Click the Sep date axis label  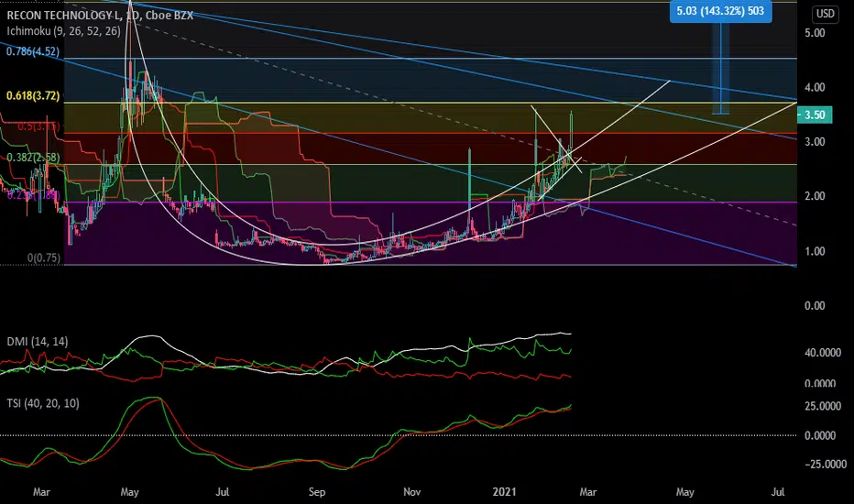click(317, 492)
